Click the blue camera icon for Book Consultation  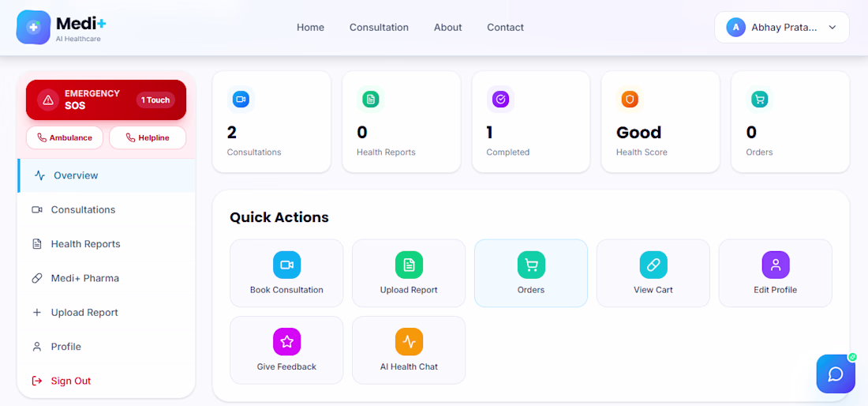[x=286, y=265]
